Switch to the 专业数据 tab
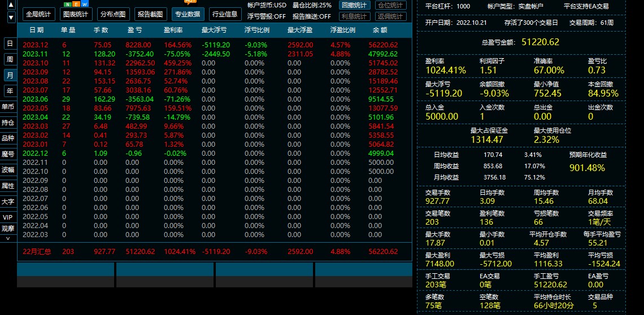The height and width of the screenshot is (315, 644). click(x=188, y=14)
